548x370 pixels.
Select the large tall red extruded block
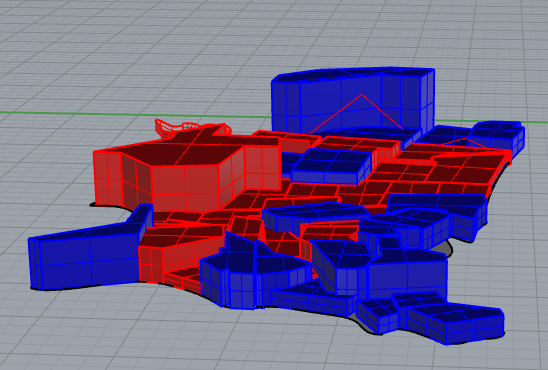point(187,168)
